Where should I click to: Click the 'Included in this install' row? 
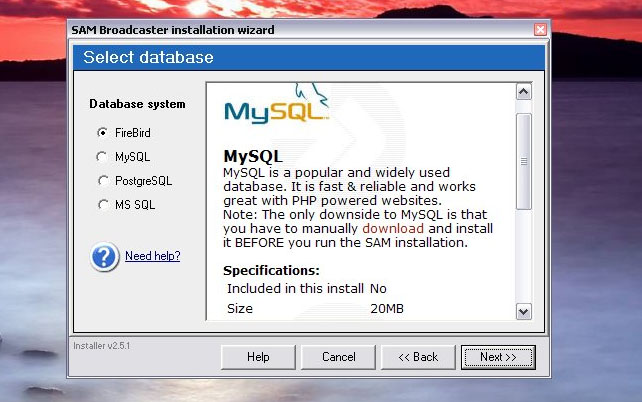click(307, 289)
